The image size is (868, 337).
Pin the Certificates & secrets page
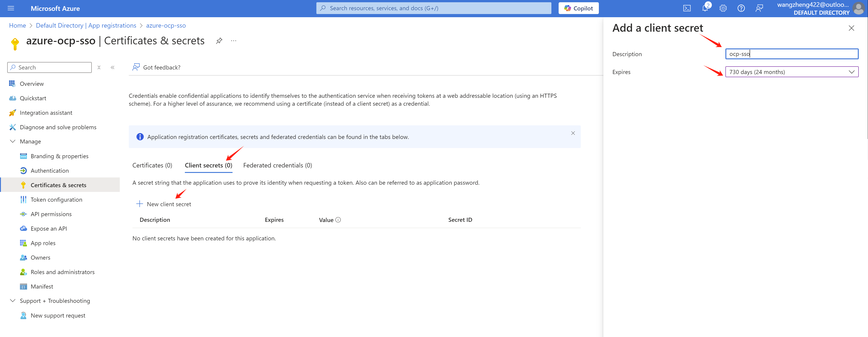click(219, 41)
